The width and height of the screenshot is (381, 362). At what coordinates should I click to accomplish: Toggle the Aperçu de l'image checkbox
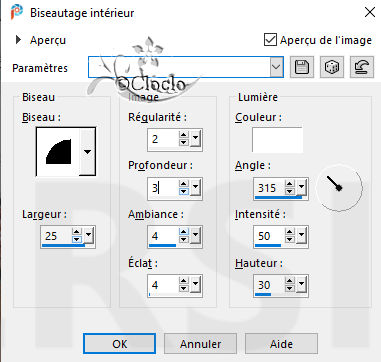(270, 40)
